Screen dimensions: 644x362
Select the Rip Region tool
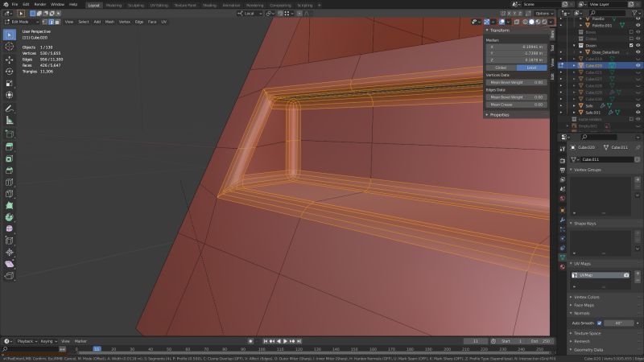pyautogui.click(x=9, y=276)
